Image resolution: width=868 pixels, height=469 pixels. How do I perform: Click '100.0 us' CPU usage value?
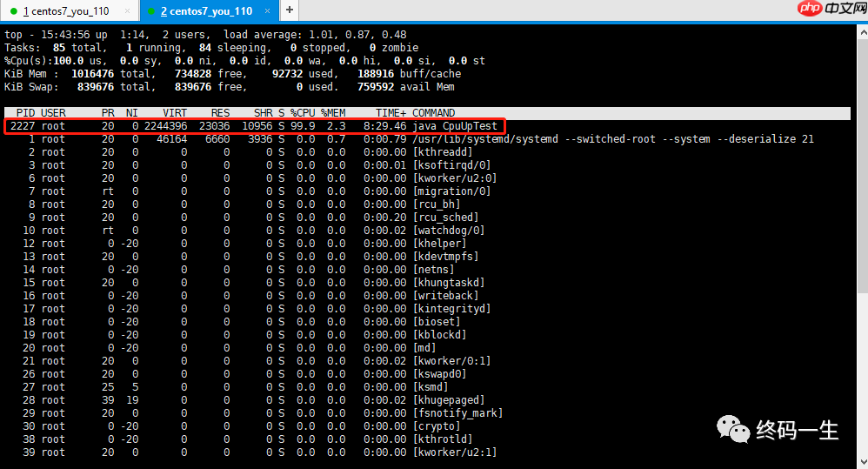(77, 61)
